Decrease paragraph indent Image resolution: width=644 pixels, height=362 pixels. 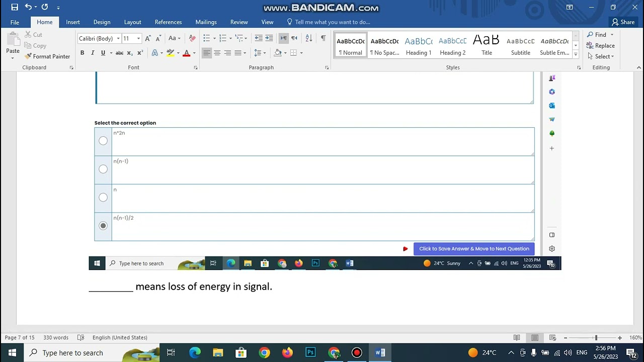[259, 38]
